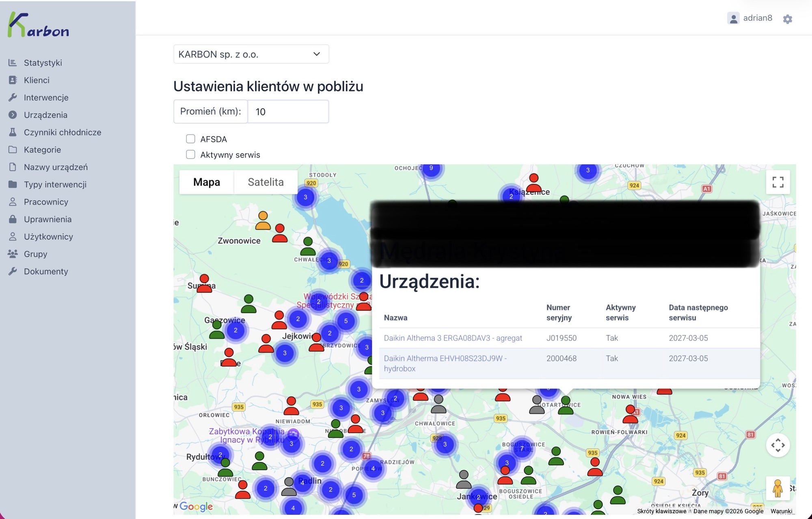Expand the KARBON sp. z o.o. dropdown
This screenshot has width=812, height=519.
tap(251, 54)
